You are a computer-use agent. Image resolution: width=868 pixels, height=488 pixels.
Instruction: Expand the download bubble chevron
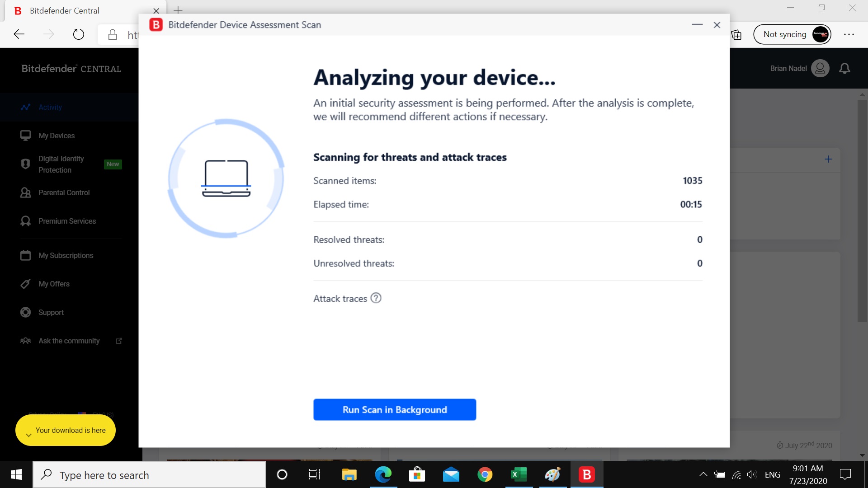(x=28, y=435)
